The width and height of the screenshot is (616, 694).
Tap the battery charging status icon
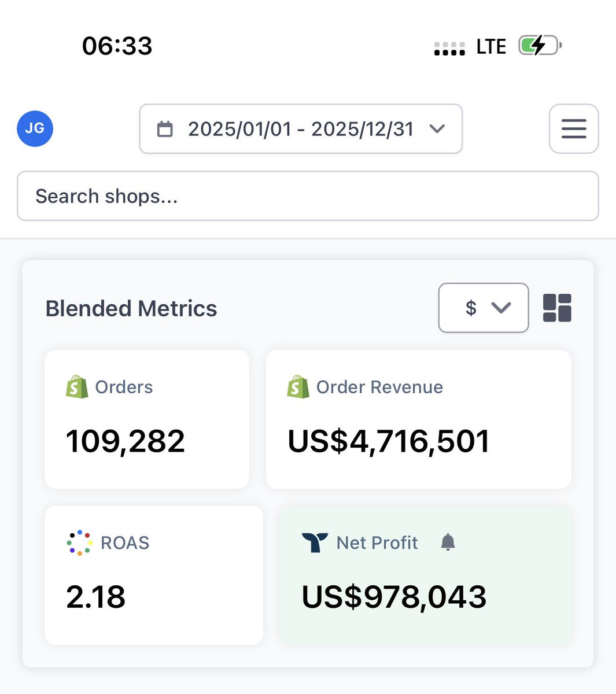540,45
